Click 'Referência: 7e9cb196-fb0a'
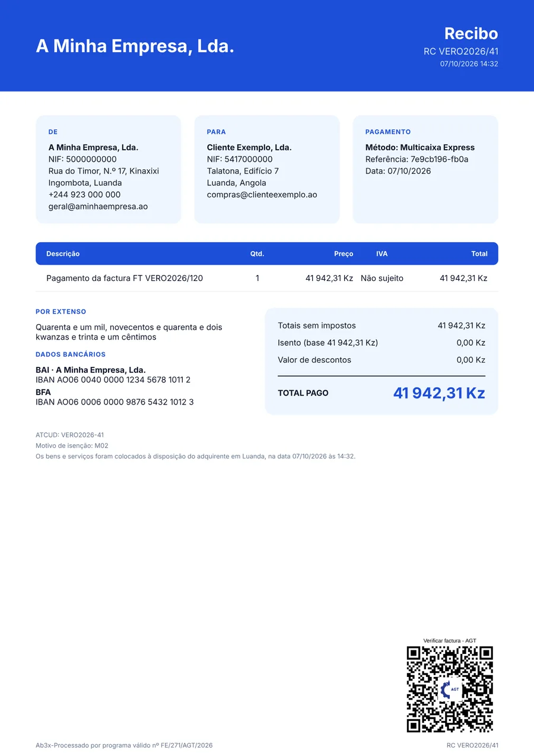Screen dimensions: 534x756 click(x=417, y=159)
